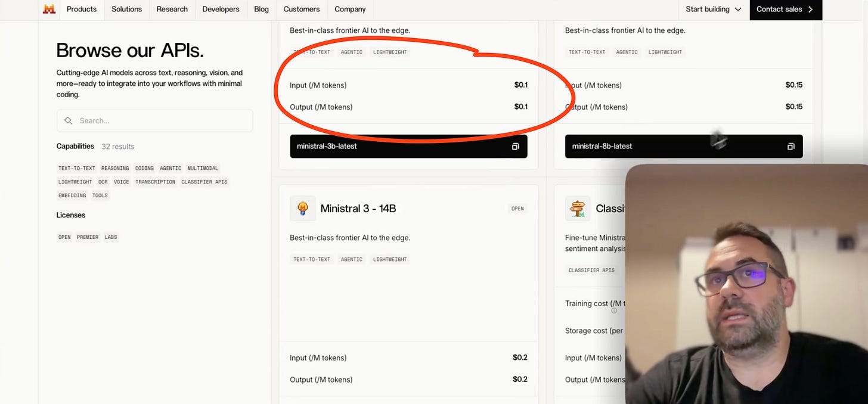Click the info icon under Training cost

(614, 310)
